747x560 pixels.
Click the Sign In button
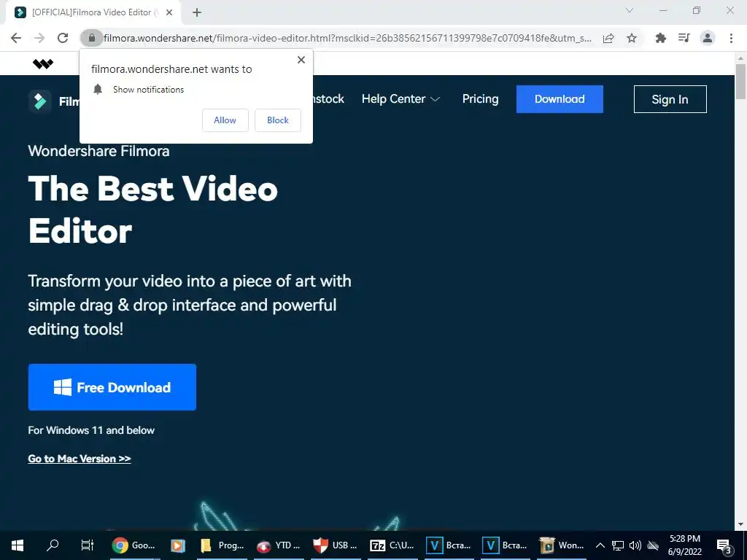coord(670,99)
